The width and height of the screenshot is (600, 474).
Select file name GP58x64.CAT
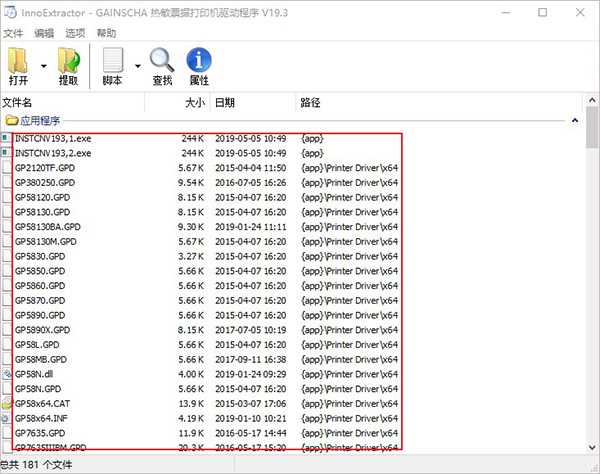pos(42,403)
